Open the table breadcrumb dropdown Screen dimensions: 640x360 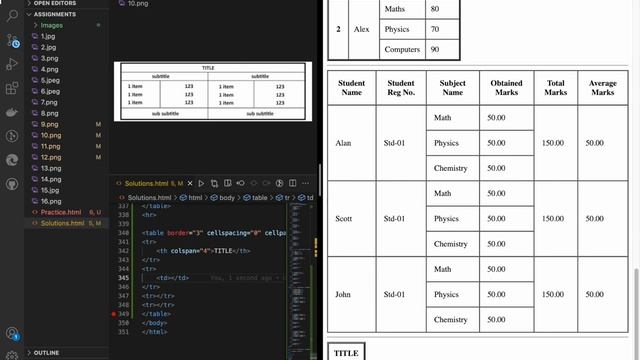click(x=255, y=198)
